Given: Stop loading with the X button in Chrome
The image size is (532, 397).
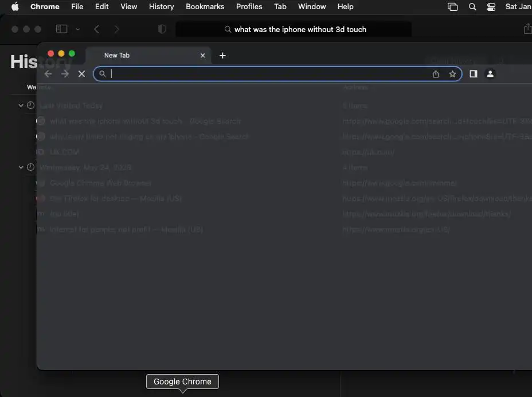Looking at the screenshot, I should point(81,74).
